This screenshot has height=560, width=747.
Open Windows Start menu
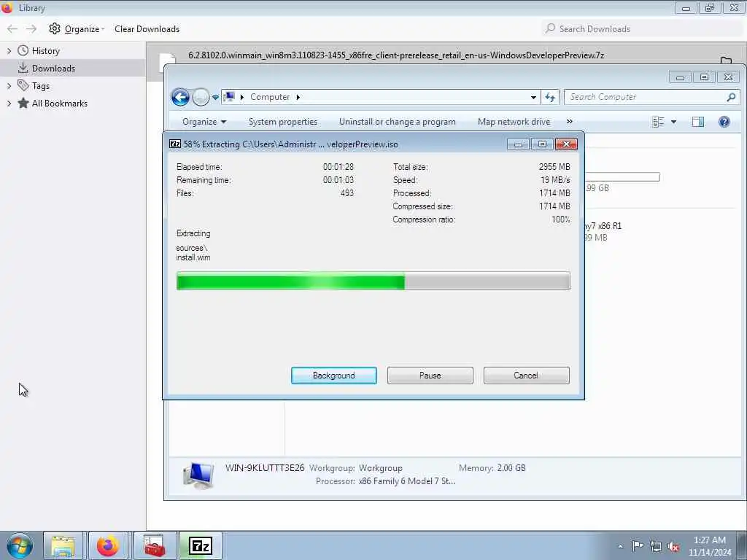(x=20, y=545)
